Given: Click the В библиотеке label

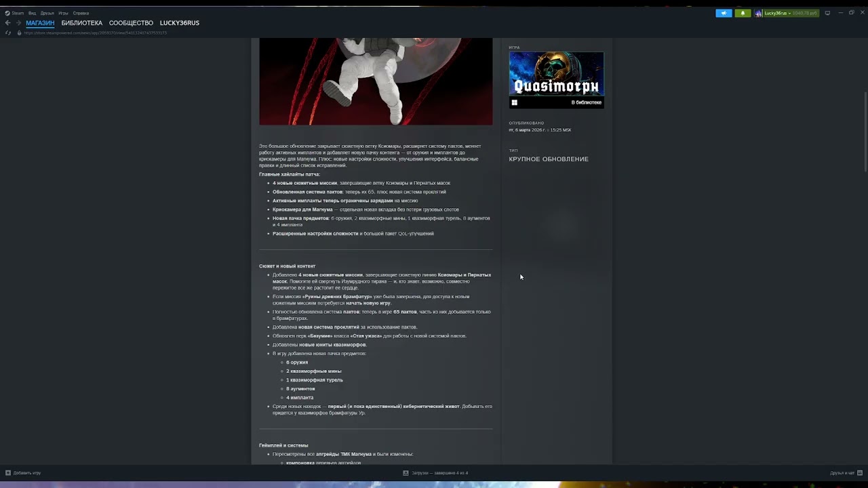Looking at the screenshot, I should click(x=586, y=102).
